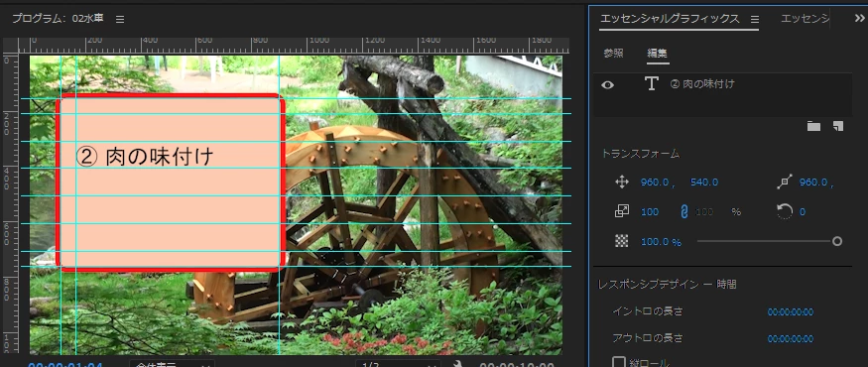Image resolution: width=868 pixels, height=367 pixels.
Task: Click the position move-arrows icon
Action: click(622, 183)
